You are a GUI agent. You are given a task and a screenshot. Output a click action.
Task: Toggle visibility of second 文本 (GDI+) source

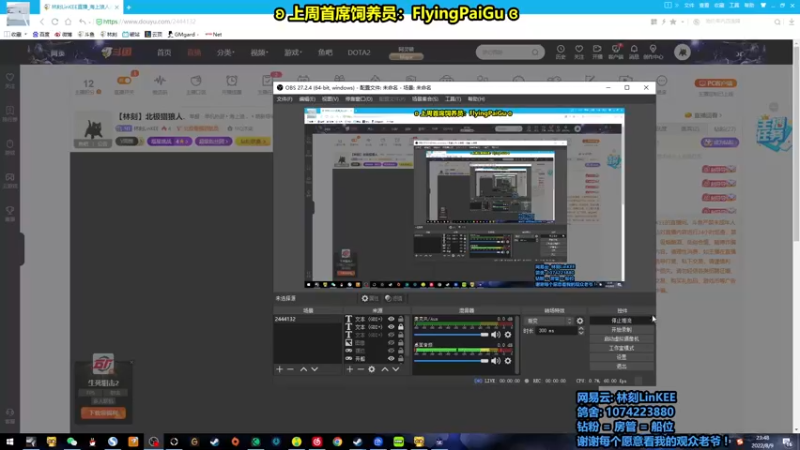(391, 327)
